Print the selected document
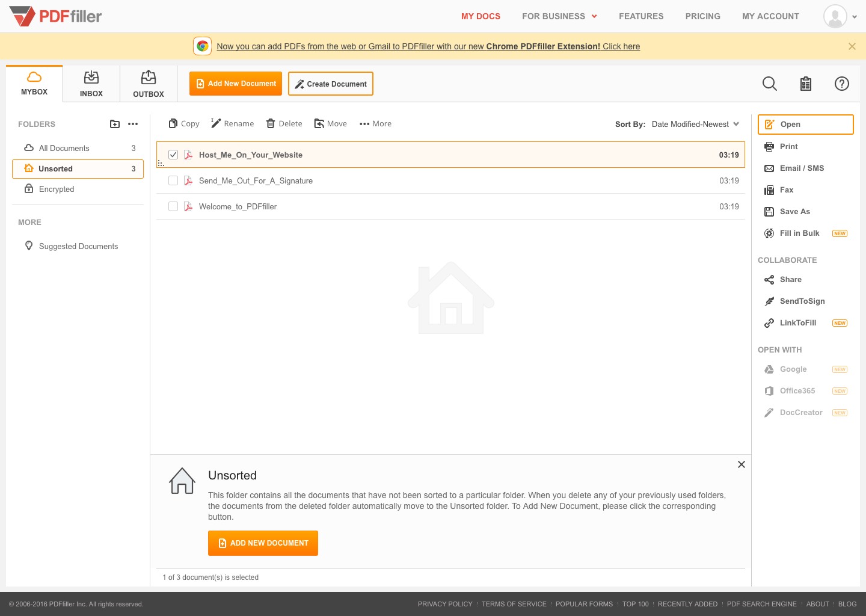This screenshot has width=866, height=616. pyautogui.click(x=781, y=146)
